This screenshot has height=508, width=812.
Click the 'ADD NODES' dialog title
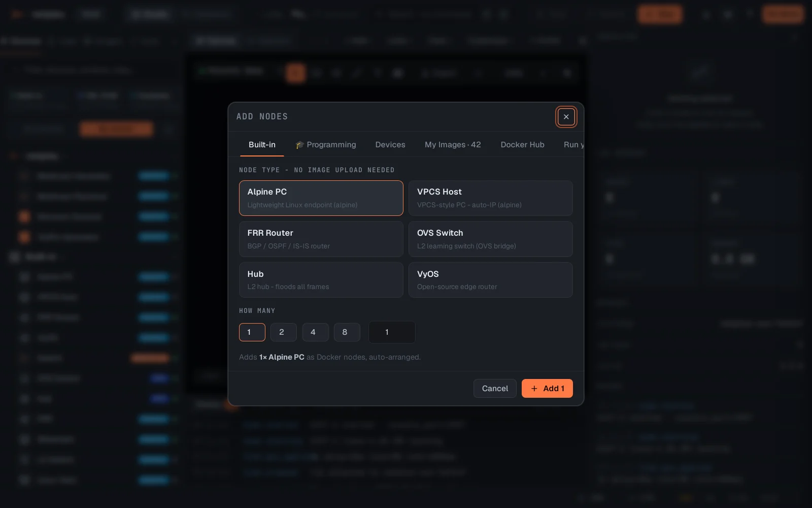(x=262, y=117)
